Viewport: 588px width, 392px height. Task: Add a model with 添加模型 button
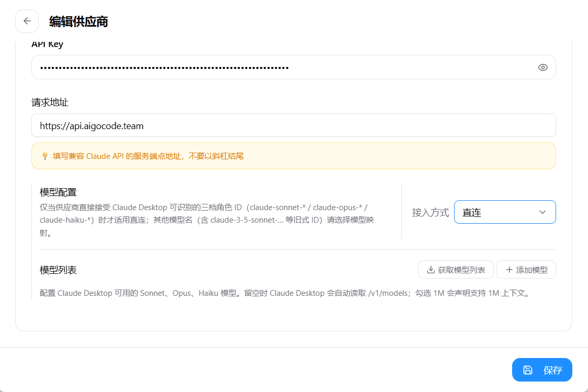coord(526,270)
